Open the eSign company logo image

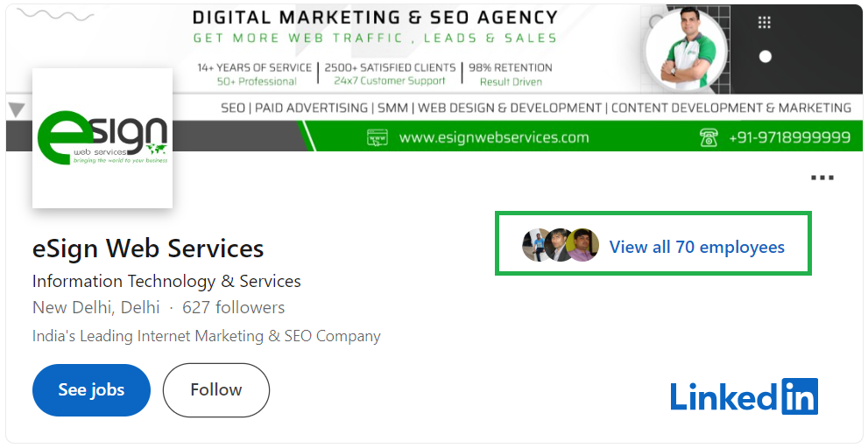pos(102,138)
